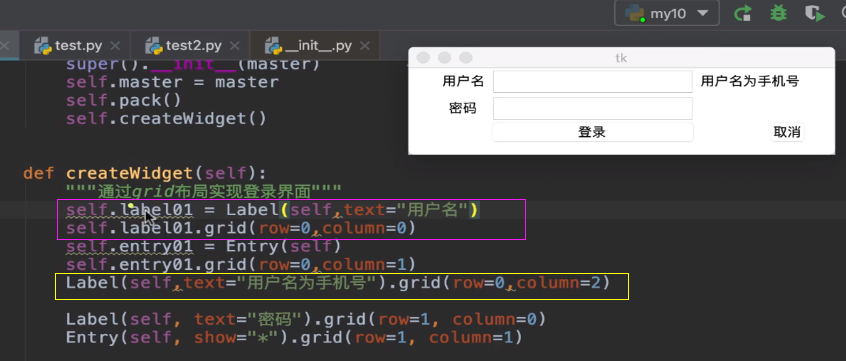Focus the 用户名 username entry field
This screenshot has height=361, width=846.
tap(592, 82)
